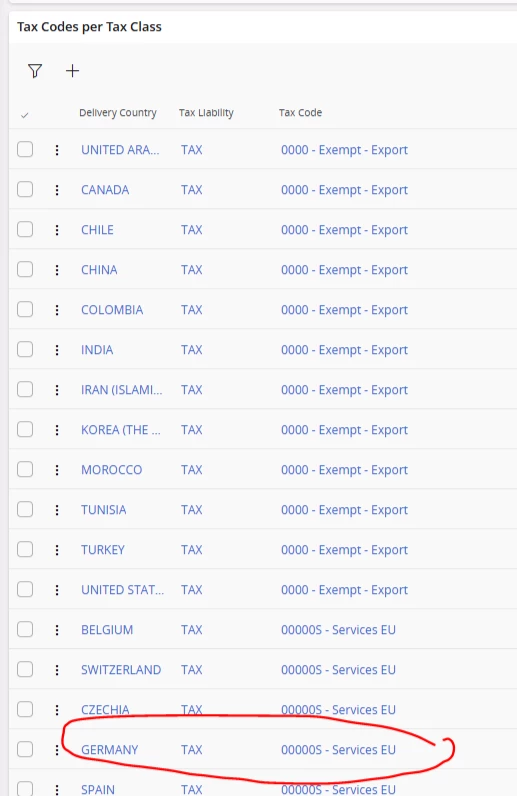
Task: Open row menu for BELGIUM
Action: coord(57,630)
